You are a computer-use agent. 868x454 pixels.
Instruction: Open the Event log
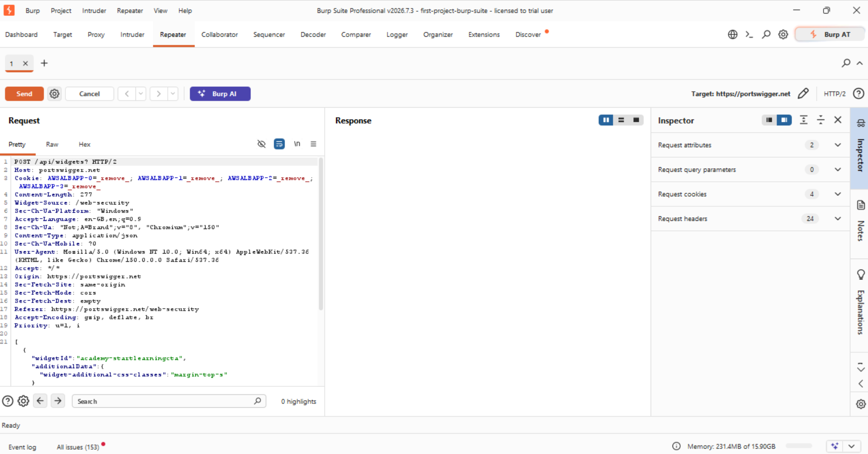(22, 447)
